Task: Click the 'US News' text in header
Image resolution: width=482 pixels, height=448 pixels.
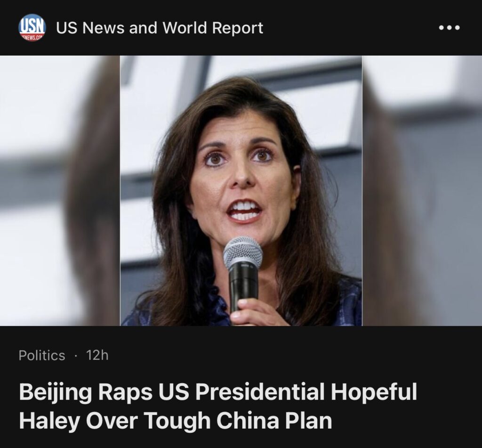Action: click(91, 28)
